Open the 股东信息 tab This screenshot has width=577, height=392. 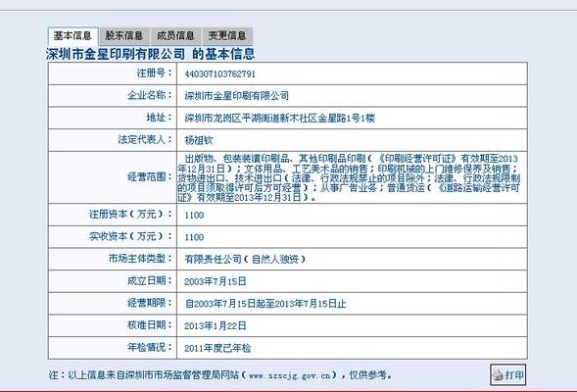(124, 36)
